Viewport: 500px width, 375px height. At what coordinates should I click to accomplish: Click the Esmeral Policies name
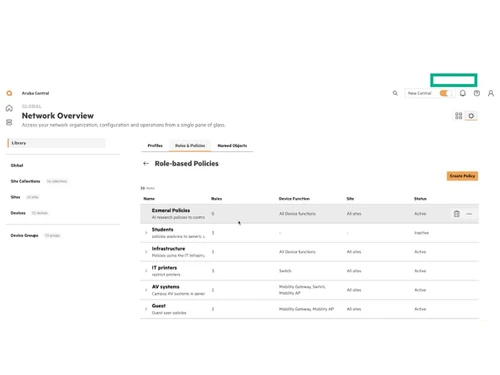click(171, 210)
